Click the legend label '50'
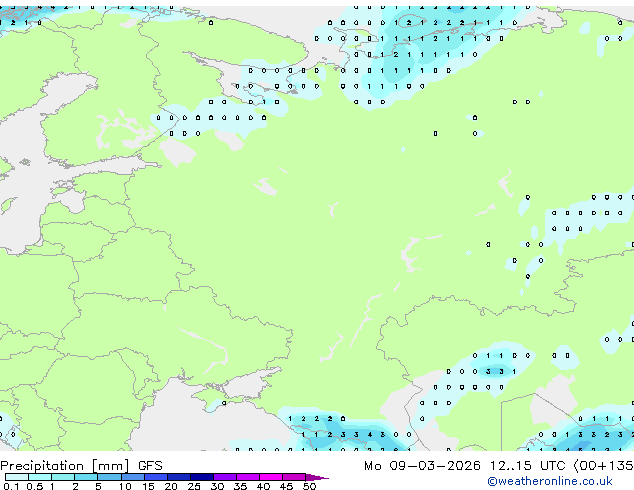Screen dimensions: 634x490 309,486
